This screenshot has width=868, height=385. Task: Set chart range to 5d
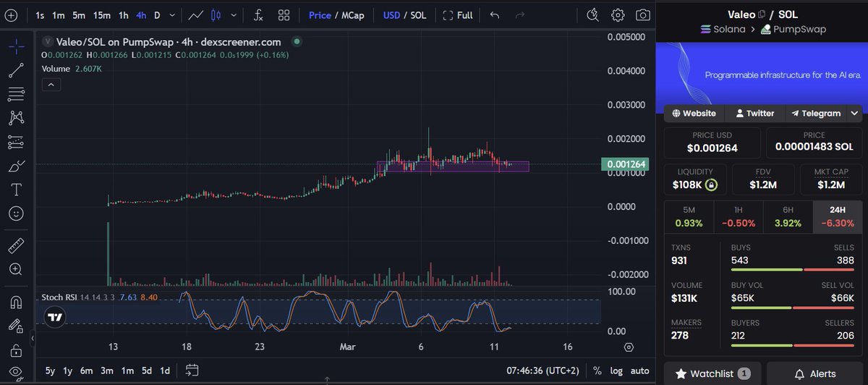pos(146,371)
